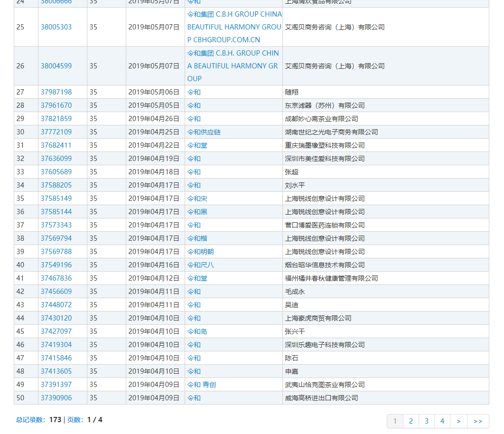Click the 令和供应链 trademark link
This screenshot has width=504, height=434.
point(204,132)
